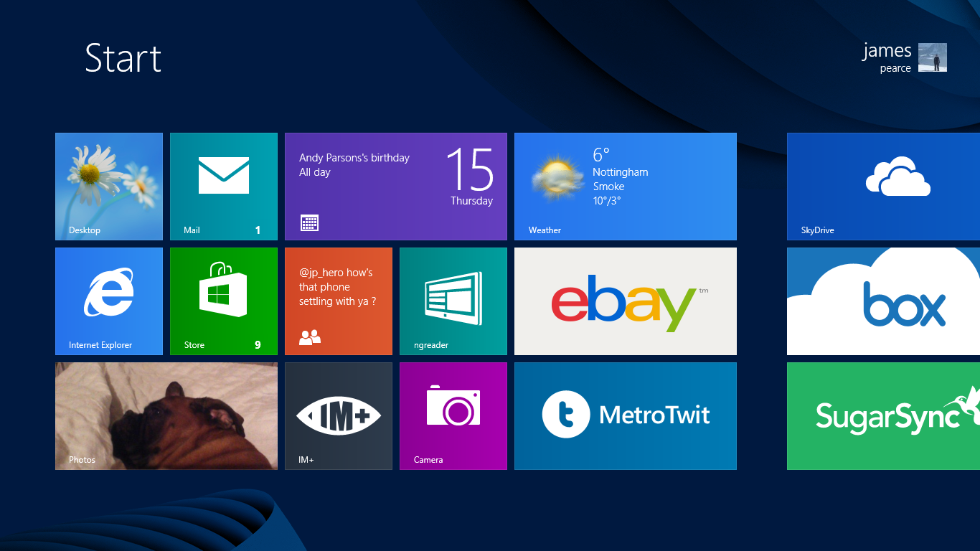980x551 pixels.
Task: Open the Photos tile with dog picture
Action: tap(166, 416)
